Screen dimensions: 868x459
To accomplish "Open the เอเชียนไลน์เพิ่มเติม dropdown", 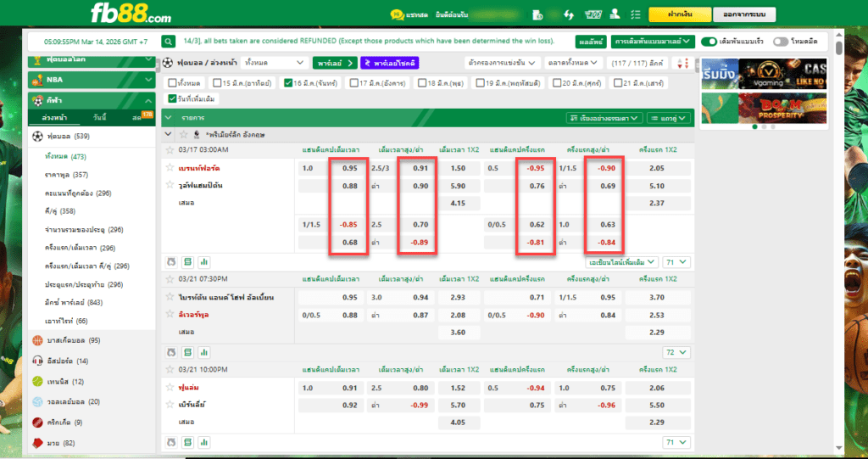I will pos(621,261).
